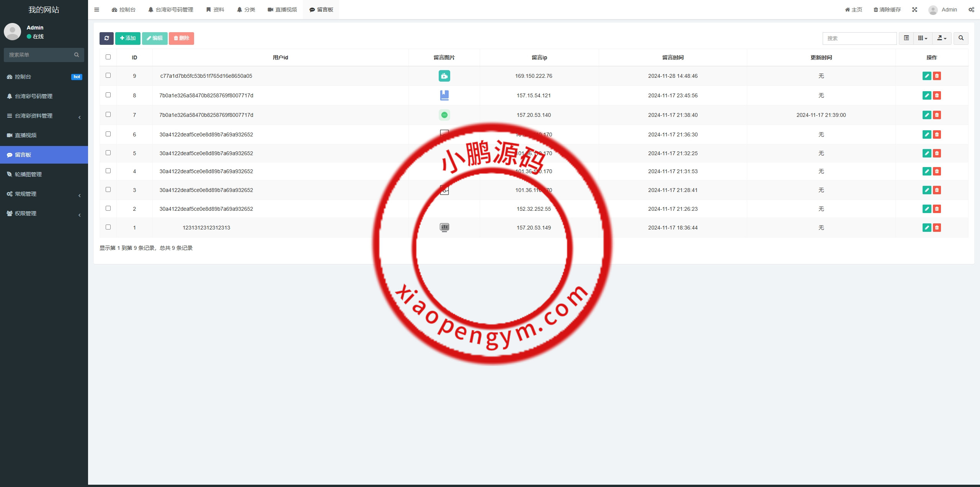This screenshot has width=980, height=487.
Task: Open settings gears icon at top right
Action: 971,10
